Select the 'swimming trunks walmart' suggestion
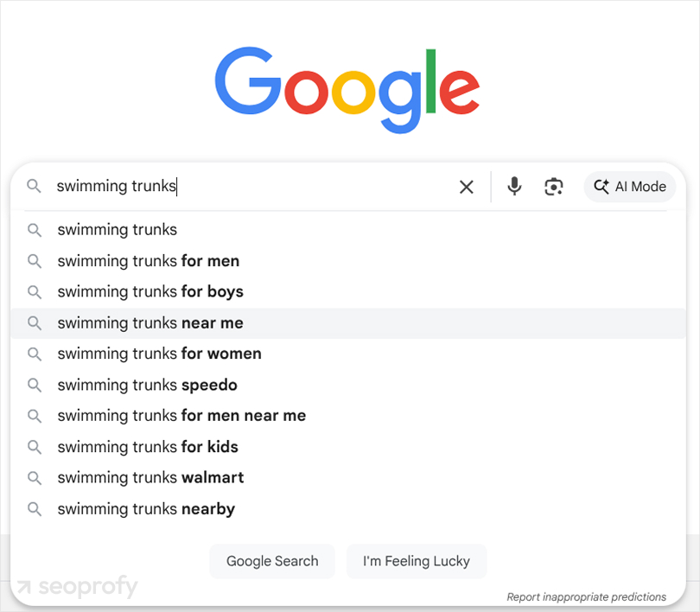This screenshot has height=612, width=700. click(150, 477)
